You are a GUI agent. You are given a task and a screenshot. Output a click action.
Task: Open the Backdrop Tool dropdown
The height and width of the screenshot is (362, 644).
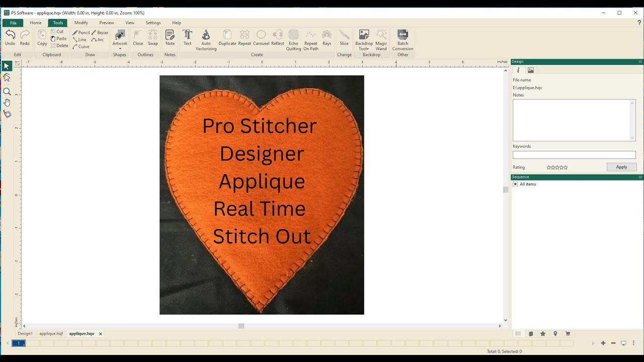364,40
